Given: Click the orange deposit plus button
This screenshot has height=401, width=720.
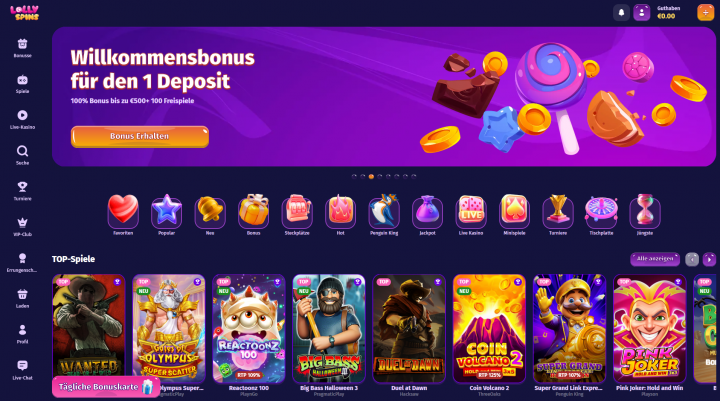Looking at the screenshot, I should click(x=705, y=12).
